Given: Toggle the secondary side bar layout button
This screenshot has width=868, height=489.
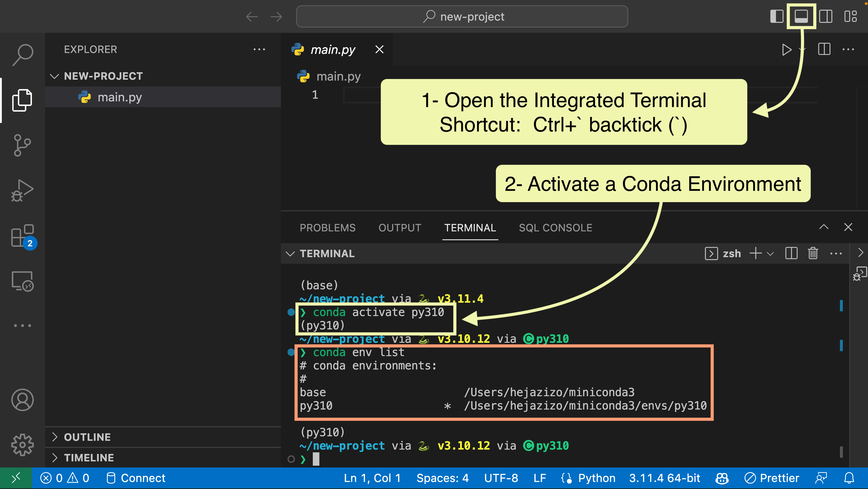Looking at the screenshot, I should pyautogui.click(x=826, y=16).
